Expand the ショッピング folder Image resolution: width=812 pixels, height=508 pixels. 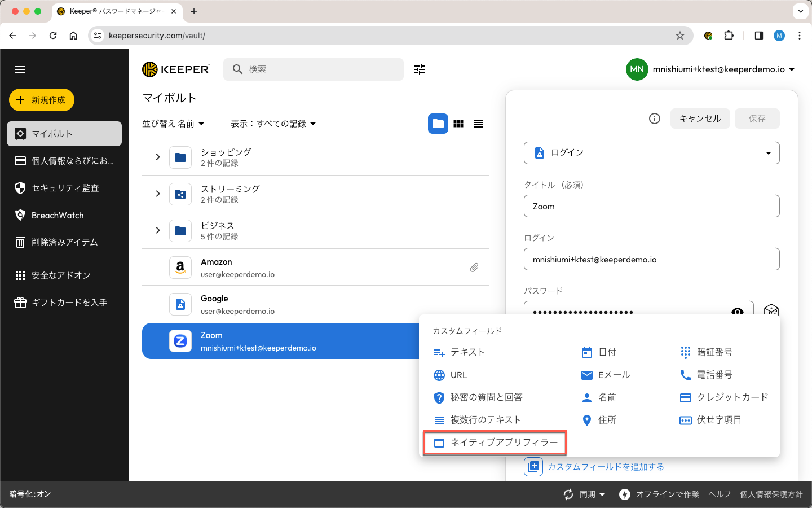tap(158, 157)
